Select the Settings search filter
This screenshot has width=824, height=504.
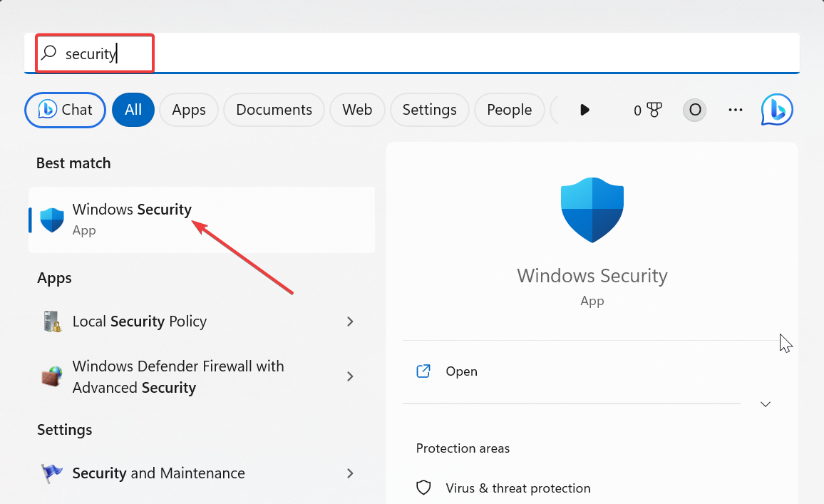(x=429, y=109)
